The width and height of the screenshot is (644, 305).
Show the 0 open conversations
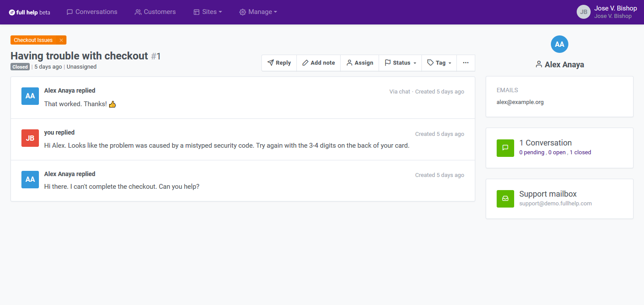pos(557,152)
